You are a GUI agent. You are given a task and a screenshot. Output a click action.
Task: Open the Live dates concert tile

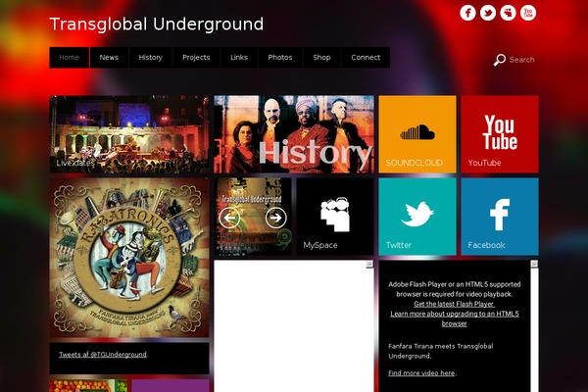pyautogui.click(x=129, y=134)
